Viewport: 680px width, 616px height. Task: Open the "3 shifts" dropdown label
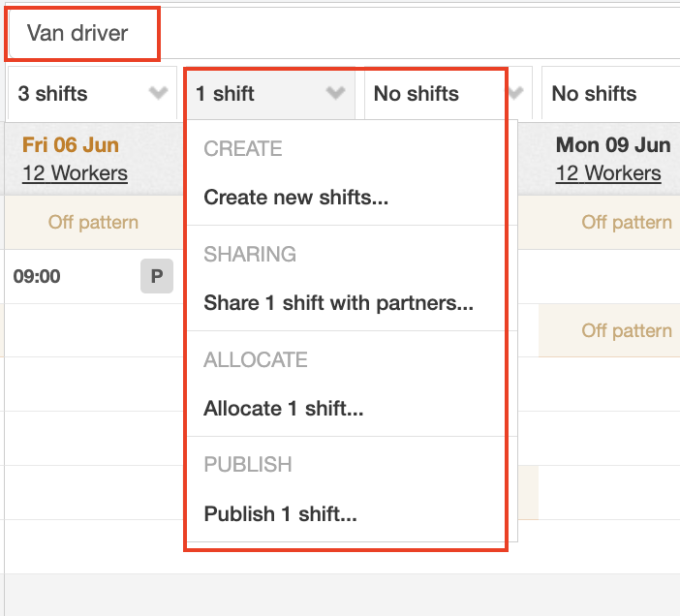(53, 94)
